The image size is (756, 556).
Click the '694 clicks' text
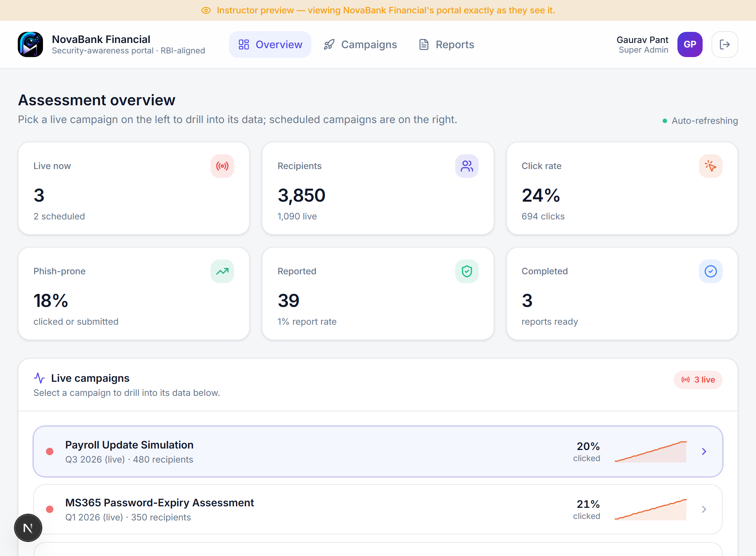(x=543, y=216)
